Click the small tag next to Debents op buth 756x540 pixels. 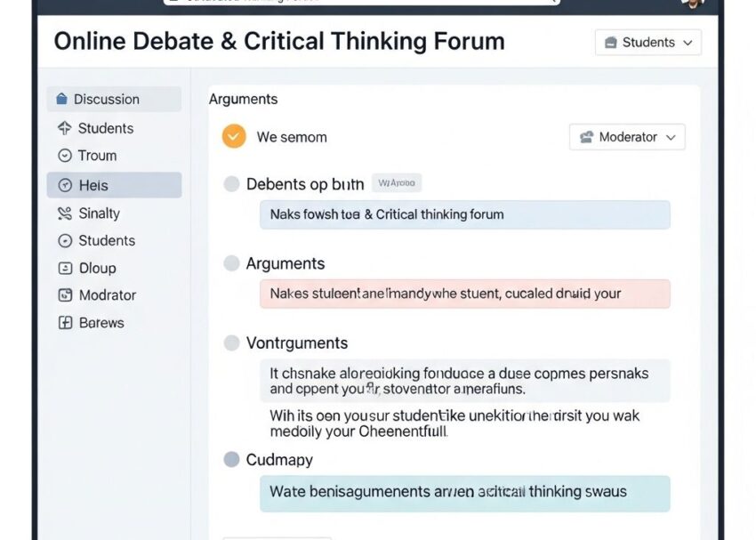click(397, 183)
